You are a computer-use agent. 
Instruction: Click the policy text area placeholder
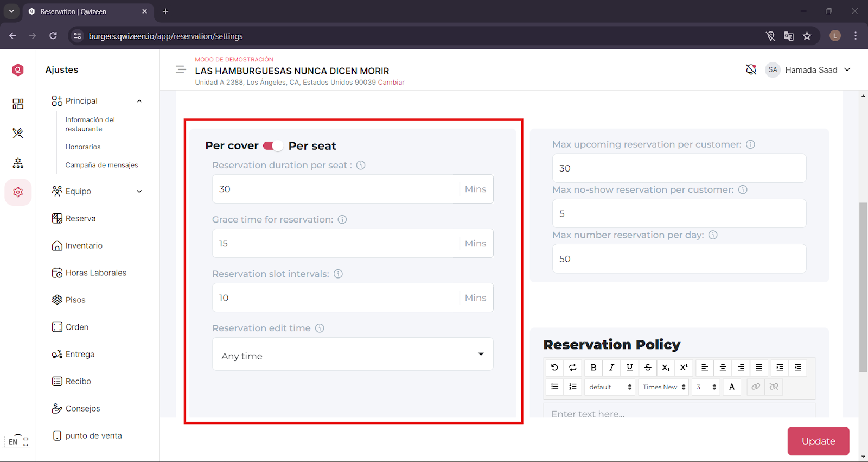pyautogui.click(x=679, y=411)
